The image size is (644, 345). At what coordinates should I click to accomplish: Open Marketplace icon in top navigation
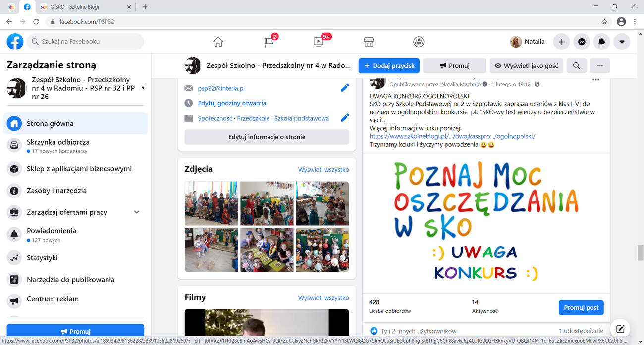tap(369, 42)
